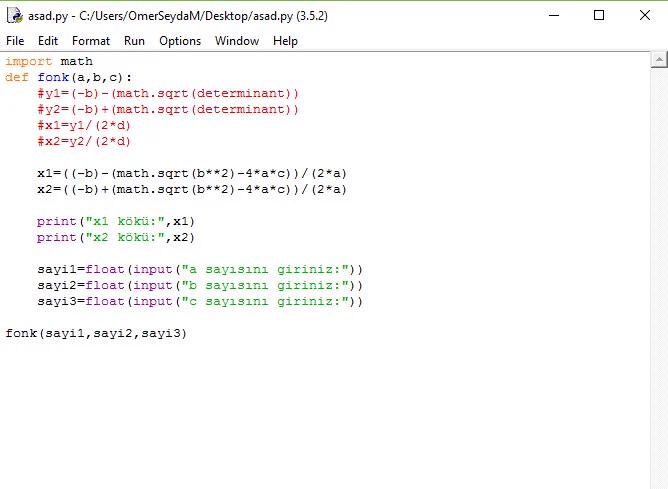This screenshot has height=489, width=668.
Task: Click the 'fonk(sayi1,sayi2,sayi3)' call line
Action: [96, 333]
